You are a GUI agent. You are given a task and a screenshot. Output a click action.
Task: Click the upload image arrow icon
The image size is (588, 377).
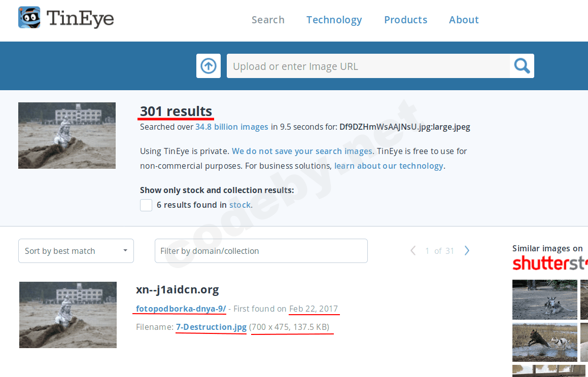click(x=209, y=66)
